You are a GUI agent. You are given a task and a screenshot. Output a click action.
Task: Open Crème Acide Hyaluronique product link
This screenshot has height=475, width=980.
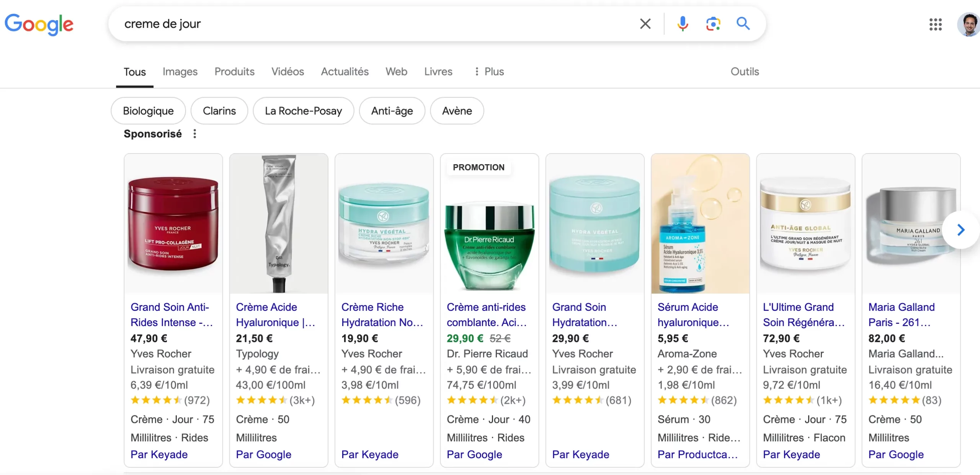point(276,315)
